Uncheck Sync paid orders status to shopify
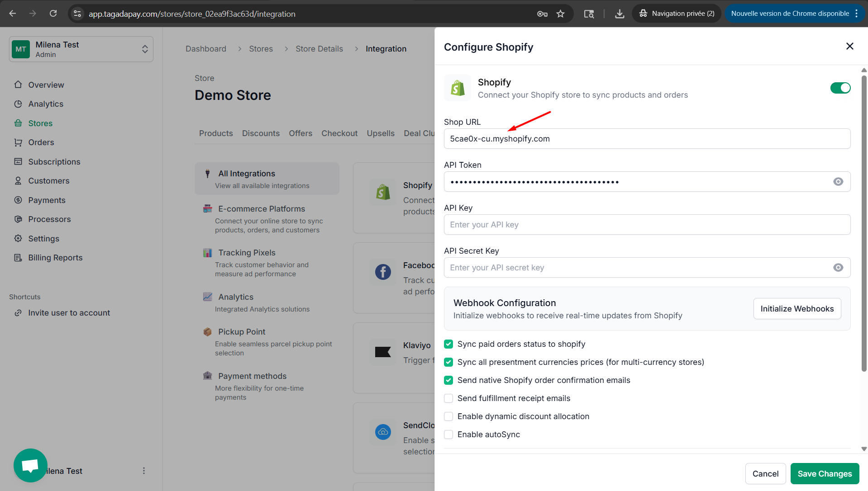868x491 pixels. 448,344
